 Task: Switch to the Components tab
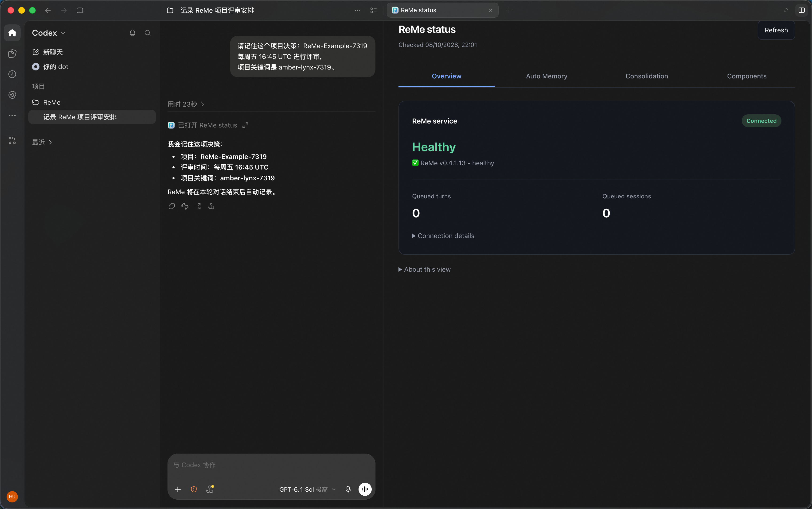[746, 76]
